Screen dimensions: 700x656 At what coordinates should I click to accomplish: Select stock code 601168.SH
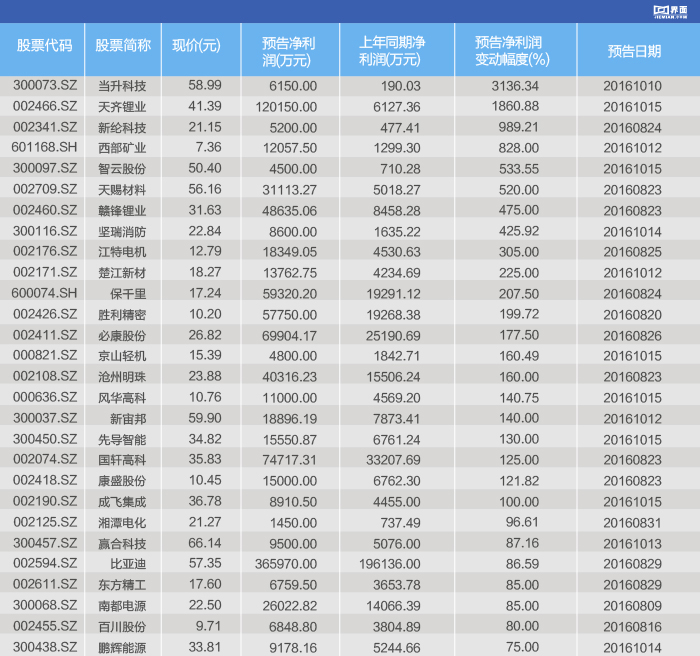coord(44,147)
